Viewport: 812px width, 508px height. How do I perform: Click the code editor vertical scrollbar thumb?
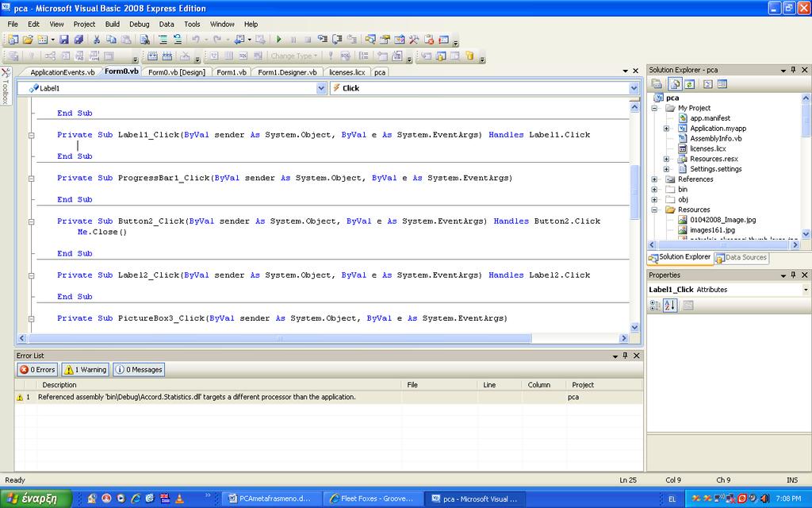coord(634,192)
